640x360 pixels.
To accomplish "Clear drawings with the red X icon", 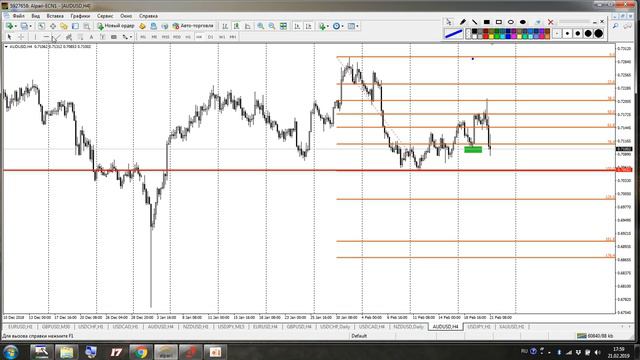I will click(551, 22).
